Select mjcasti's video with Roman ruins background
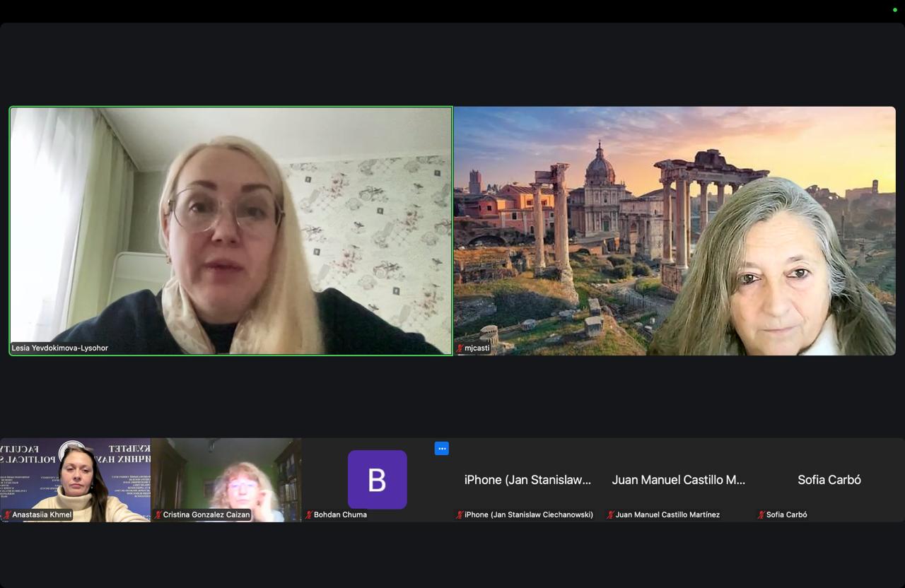 click(675, 230)
